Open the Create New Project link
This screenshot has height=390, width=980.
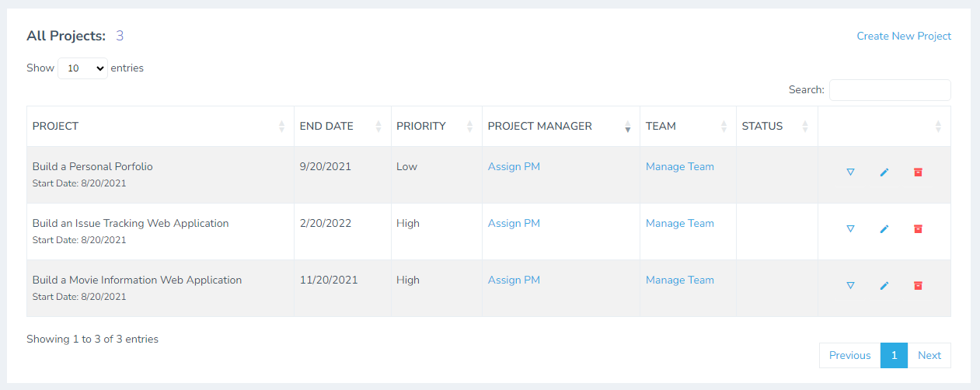904,36
